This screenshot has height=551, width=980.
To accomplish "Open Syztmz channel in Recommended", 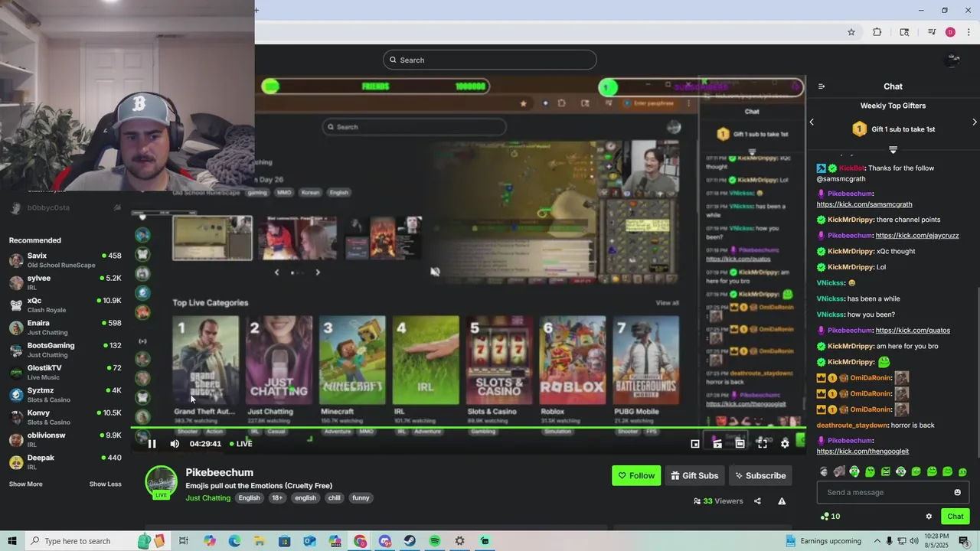I will click(65, 395).
